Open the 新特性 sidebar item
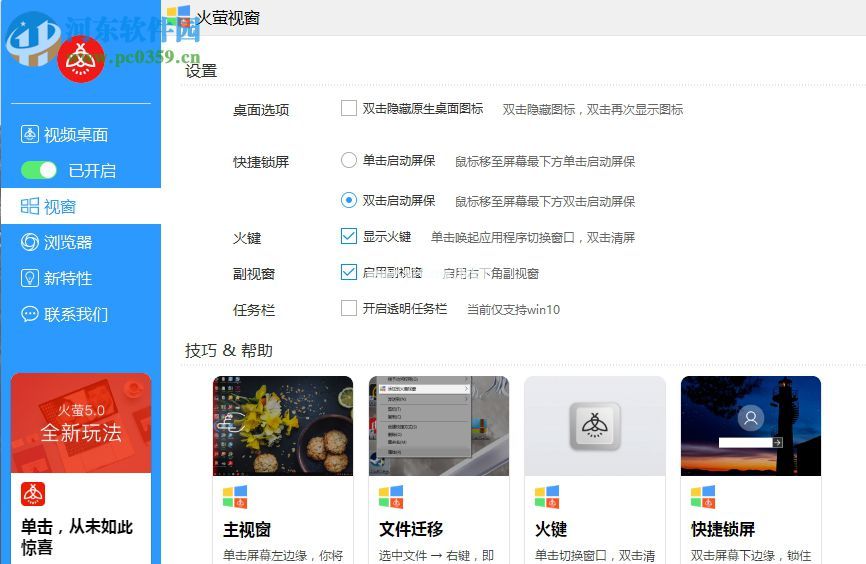Image resolution: width=866 pixels, height=564 pixels. (x=57, y=278)
